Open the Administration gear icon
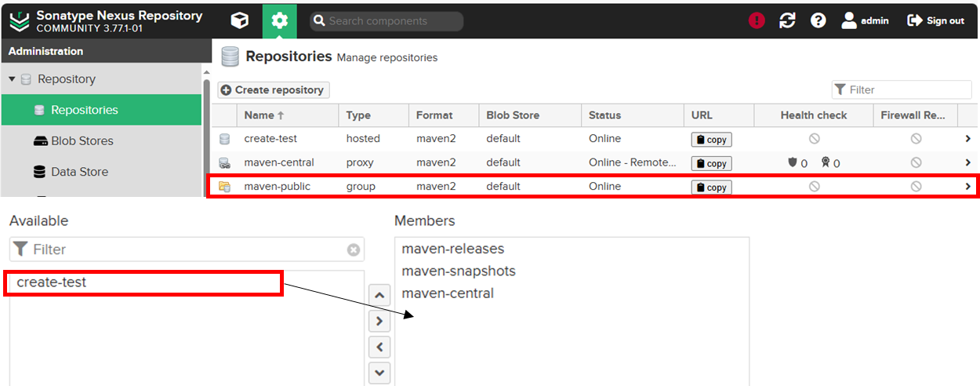980x386 pixels. (280, 20)
